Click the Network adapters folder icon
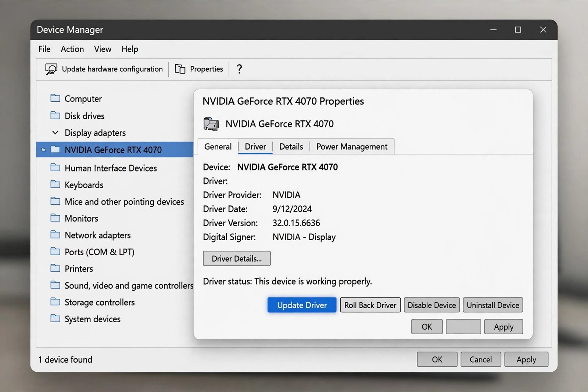This screenshot has width=588, height=392. (55, 234)
